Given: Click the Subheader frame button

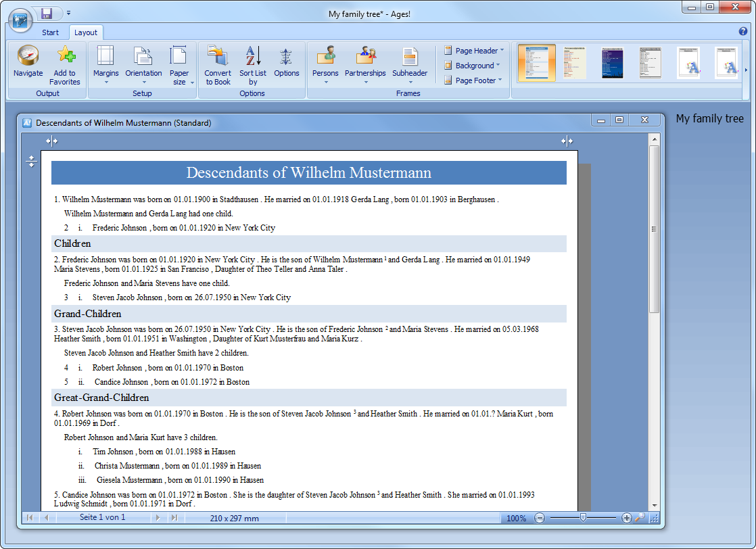Looking at the screenshot, I should 410,64.
